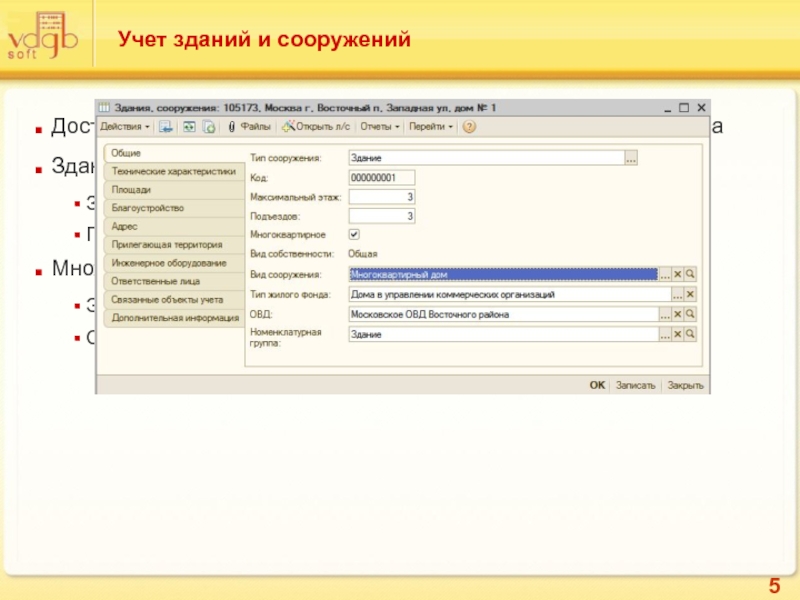Screen dimensions: 800x600
Task: Clear the Вид сооружения field with X
Action: [x=677, y=274]
